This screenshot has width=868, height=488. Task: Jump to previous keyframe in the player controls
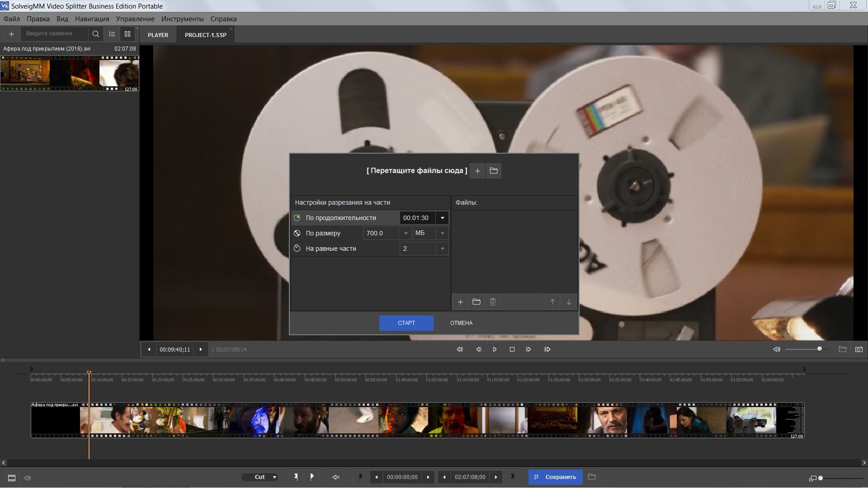coord(460,349)
